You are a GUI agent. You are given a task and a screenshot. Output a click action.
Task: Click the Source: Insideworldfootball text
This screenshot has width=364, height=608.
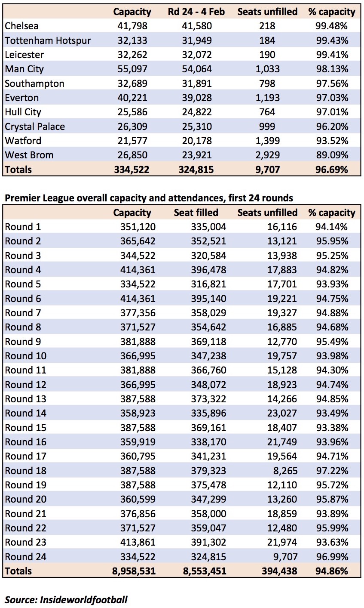pyautogui.click(x=66, y=599)
